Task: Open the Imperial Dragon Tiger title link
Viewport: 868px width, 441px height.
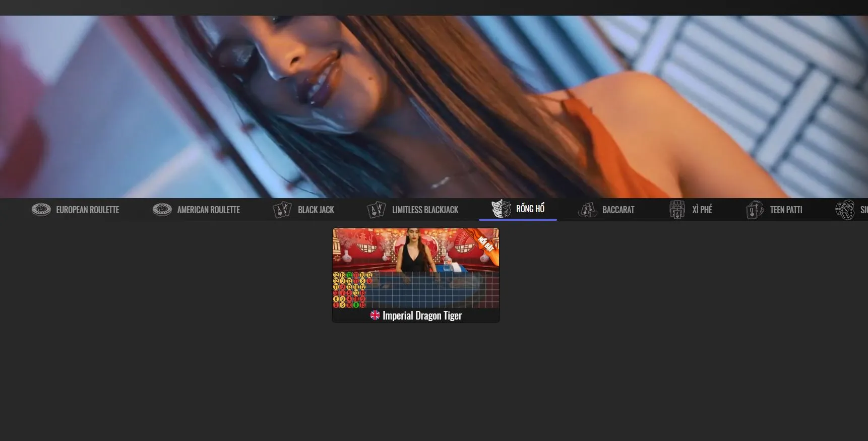Action: pos(422,316)
